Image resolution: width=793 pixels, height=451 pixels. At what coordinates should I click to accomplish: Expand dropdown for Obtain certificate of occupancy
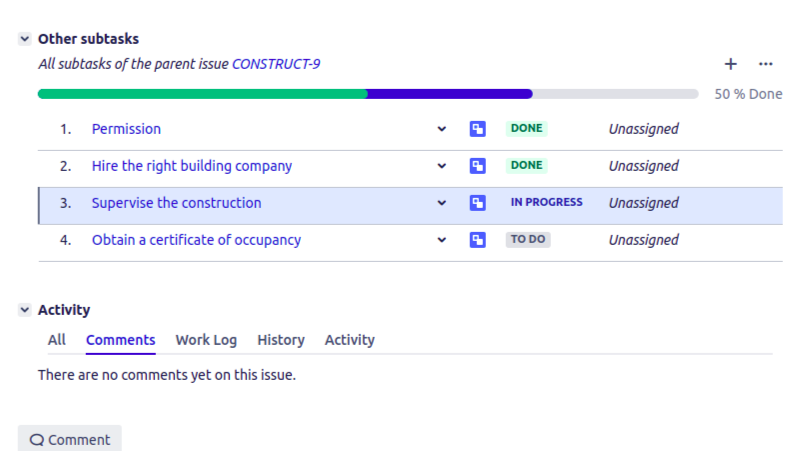(x=442, y=240)
